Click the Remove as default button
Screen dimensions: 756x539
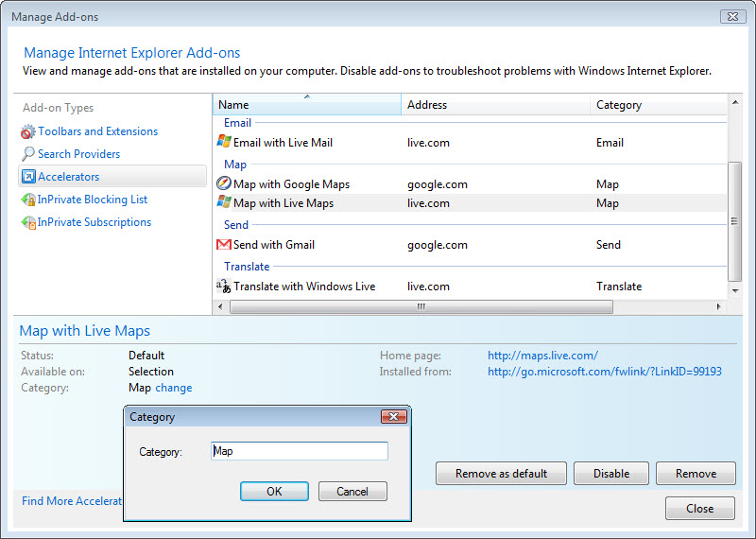coord(501,474)
